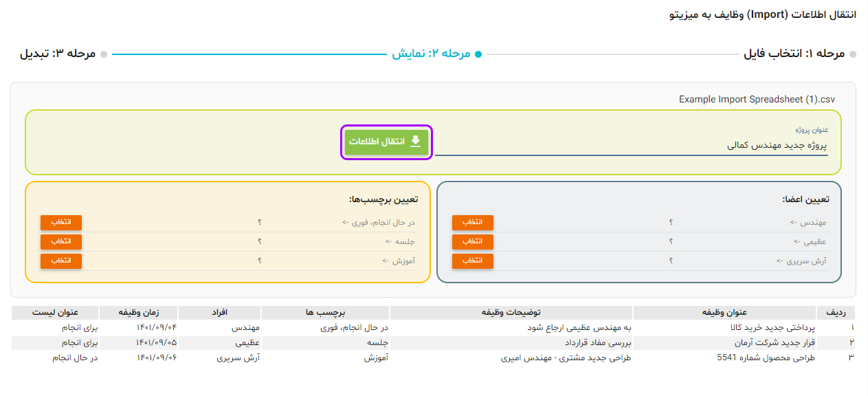
Task: Click column header برچسب ها
Action: pos(325,313)
